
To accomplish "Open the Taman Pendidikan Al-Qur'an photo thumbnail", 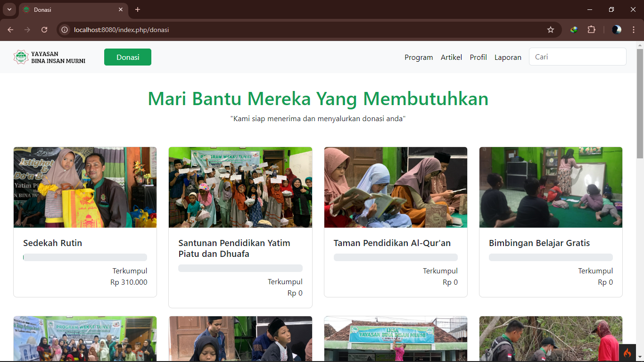I will (x=396, y=187).
